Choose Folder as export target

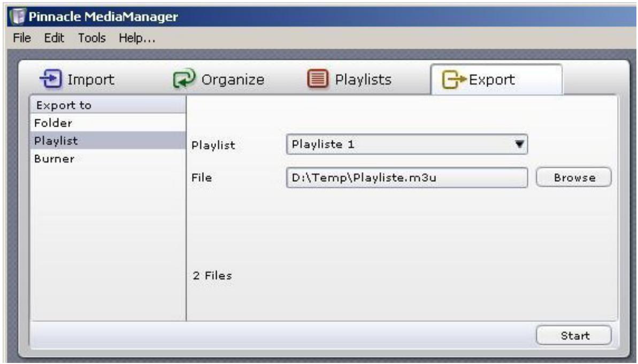click(x=108, y=122)
